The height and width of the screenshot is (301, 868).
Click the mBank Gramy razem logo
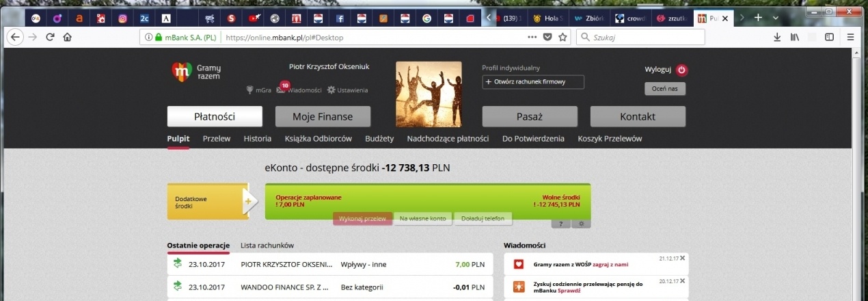(196, 72)
